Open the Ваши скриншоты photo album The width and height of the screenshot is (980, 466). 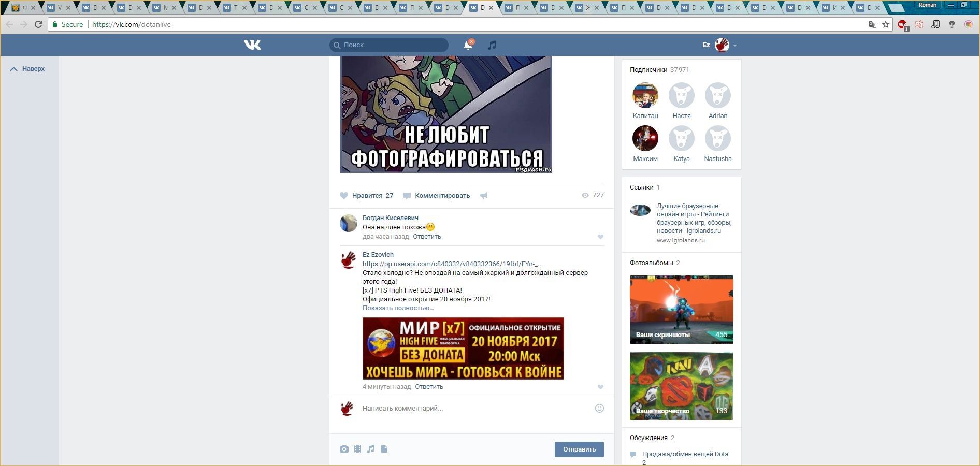(682, 310)
